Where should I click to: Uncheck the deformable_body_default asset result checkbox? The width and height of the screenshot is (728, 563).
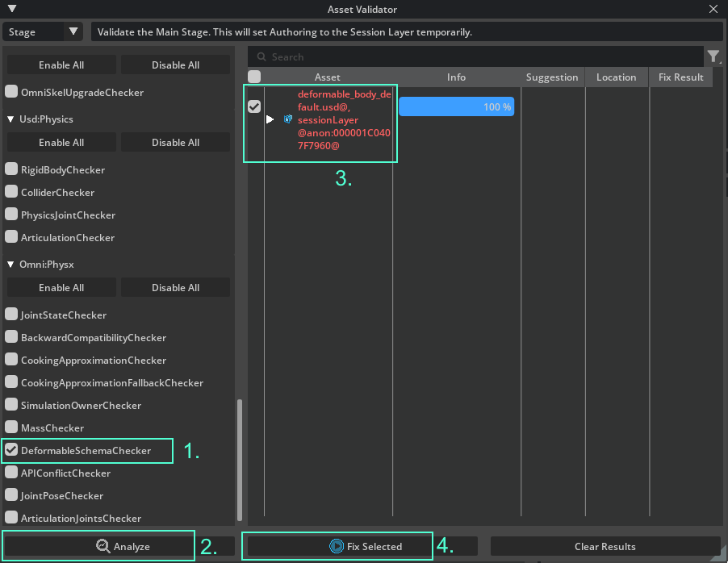click(x=253, y=106)
